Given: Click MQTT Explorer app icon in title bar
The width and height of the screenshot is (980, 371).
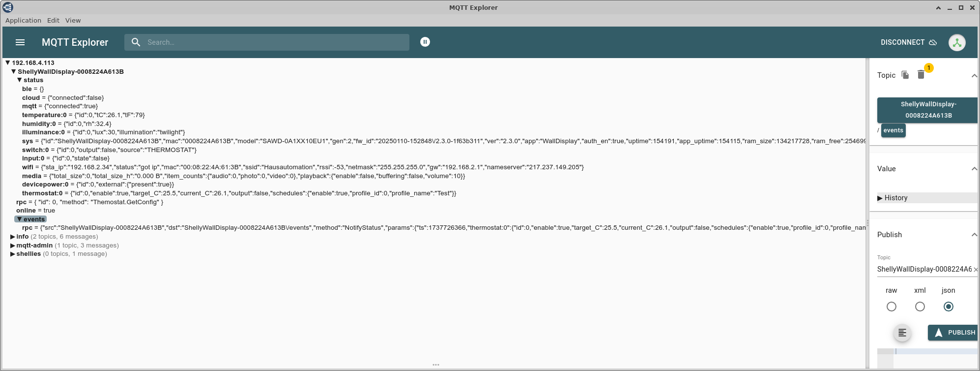Looking at the screenshot, I should click(8, 7).
